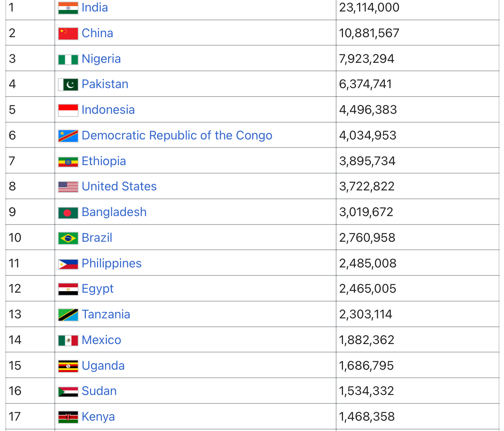The image size is (504, 431).
Task: Select the rank 10 cell
Action: pos(30,238)
